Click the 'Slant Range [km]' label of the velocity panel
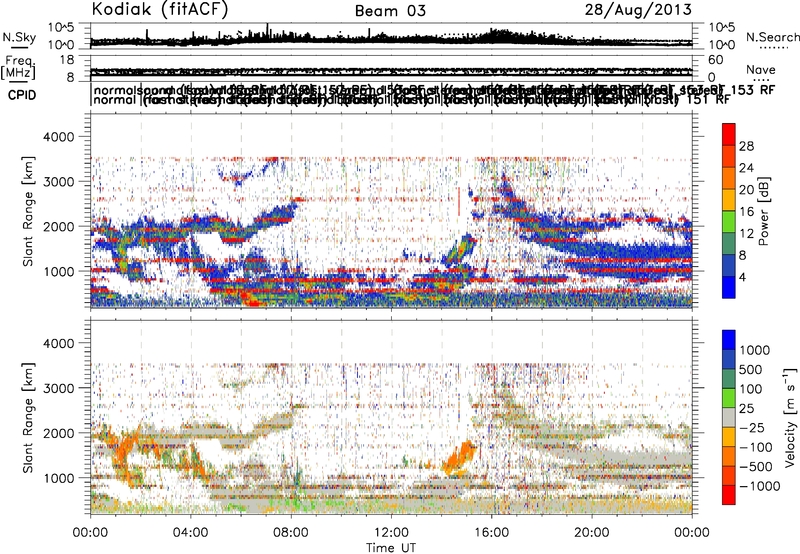Viewport: 800px width, 554px height. click(x=28, y=417)
